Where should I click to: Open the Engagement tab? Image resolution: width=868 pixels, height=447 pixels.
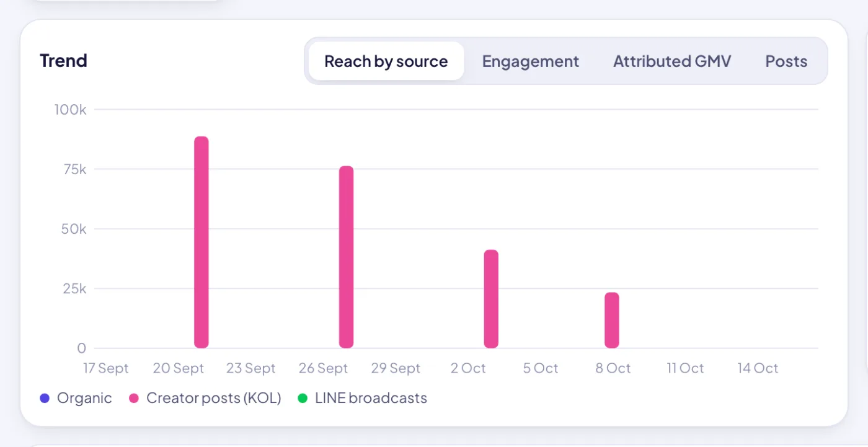pos(531,61)
